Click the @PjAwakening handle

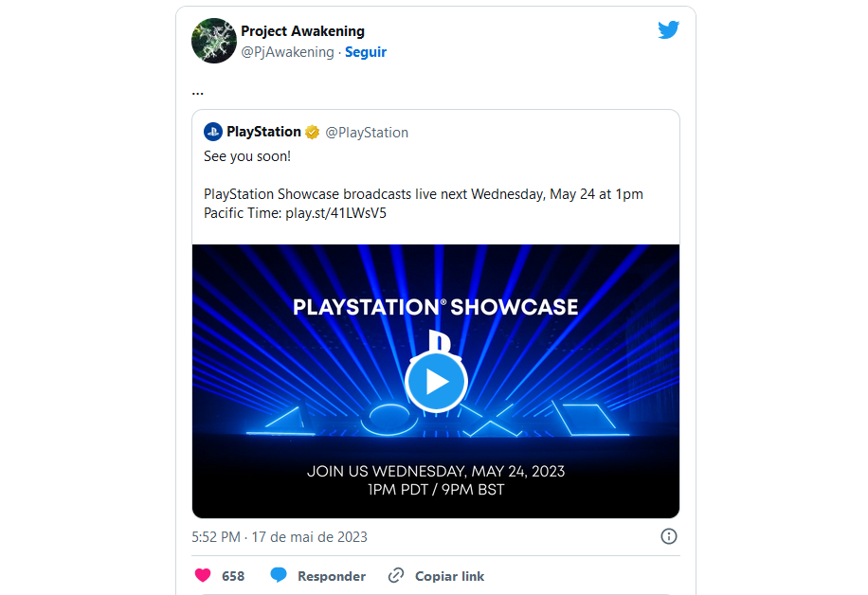pyautogui.click(x=287, y=52)
